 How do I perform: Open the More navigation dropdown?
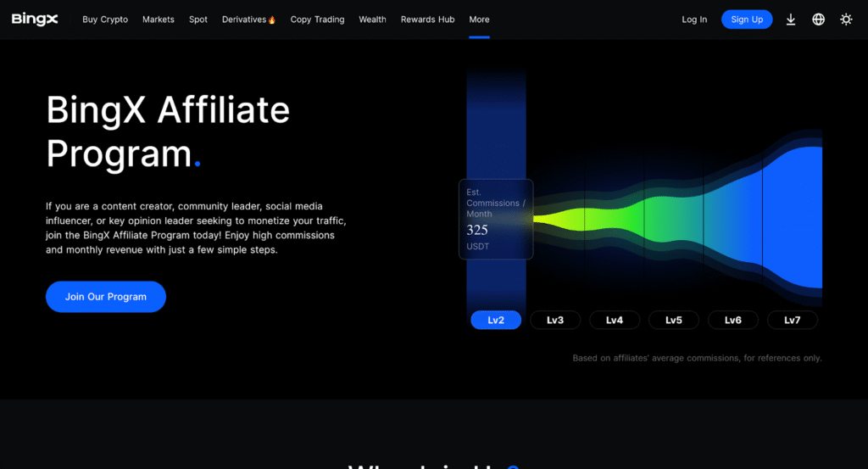[x=479, y=20]
